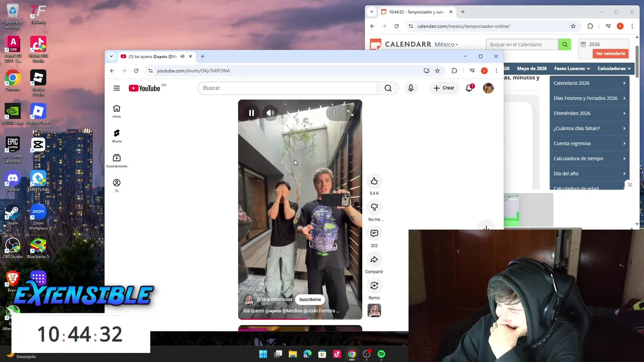The height and width of the screenshot is (362, 644).
Task: Open the CapCut desktop shortcut
Action: (38, 148)
